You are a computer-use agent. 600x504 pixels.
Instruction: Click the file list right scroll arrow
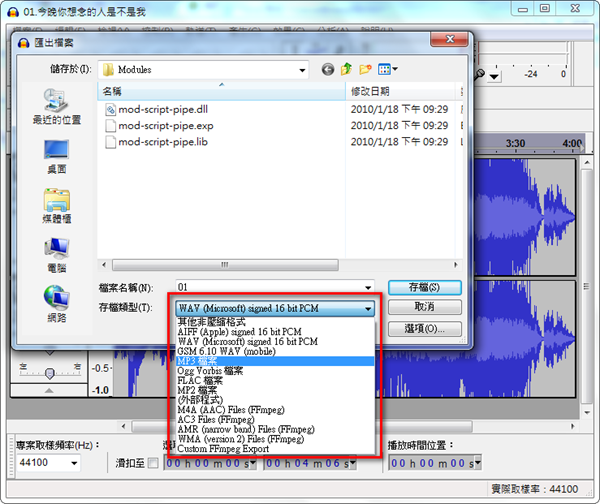pos(455,265)
